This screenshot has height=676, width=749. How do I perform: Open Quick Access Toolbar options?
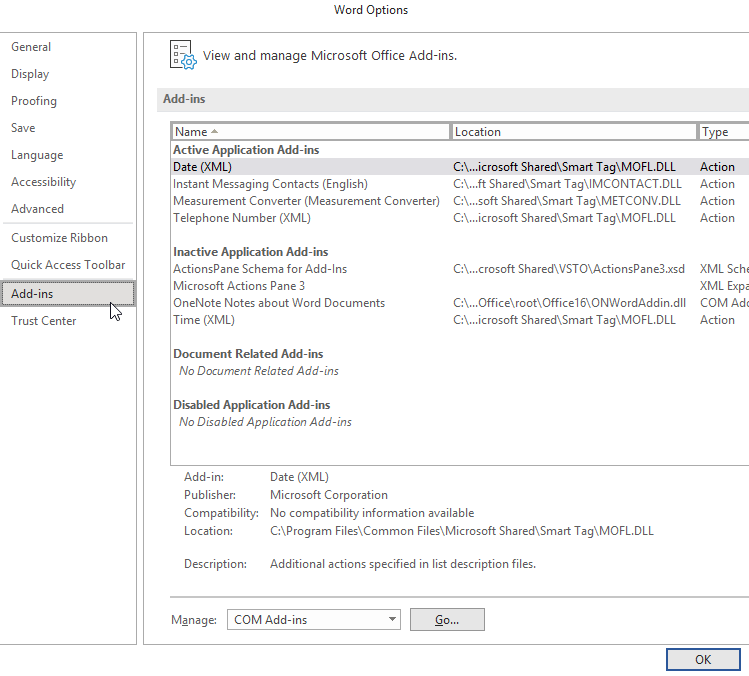point(68,265)
